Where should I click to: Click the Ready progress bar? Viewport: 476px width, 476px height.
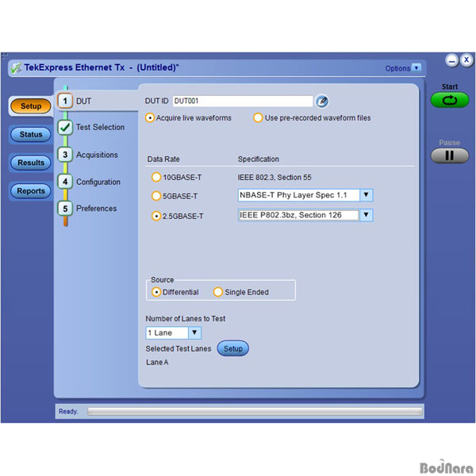(255, 412)
